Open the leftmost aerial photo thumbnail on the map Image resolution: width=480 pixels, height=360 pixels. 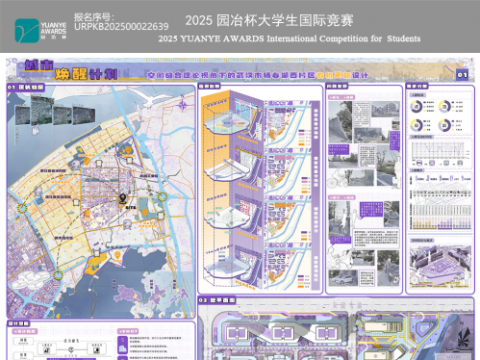tap(22, 115)
